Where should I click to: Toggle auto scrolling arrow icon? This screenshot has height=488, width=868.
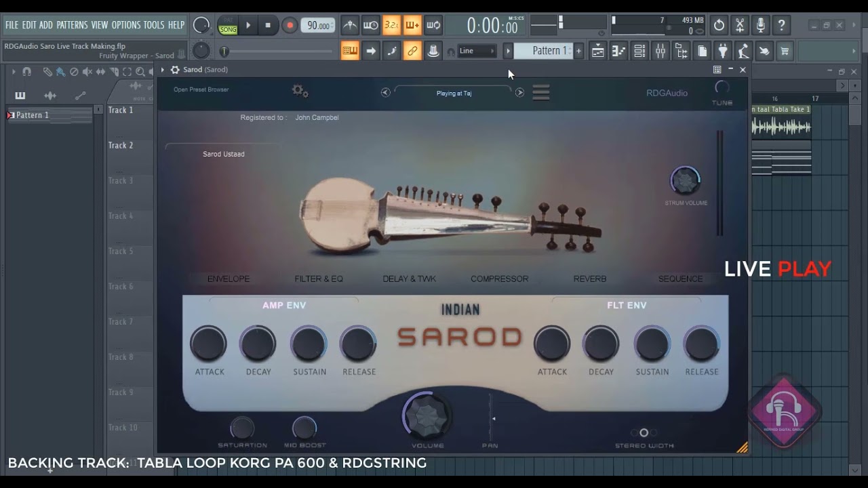[x=371, y=51]
